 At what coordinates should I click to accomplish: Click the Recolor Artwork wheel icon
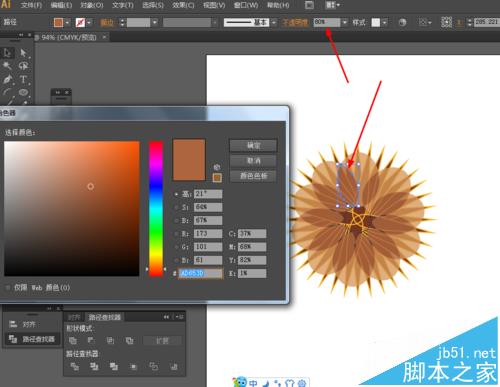(x=402, y=22)
